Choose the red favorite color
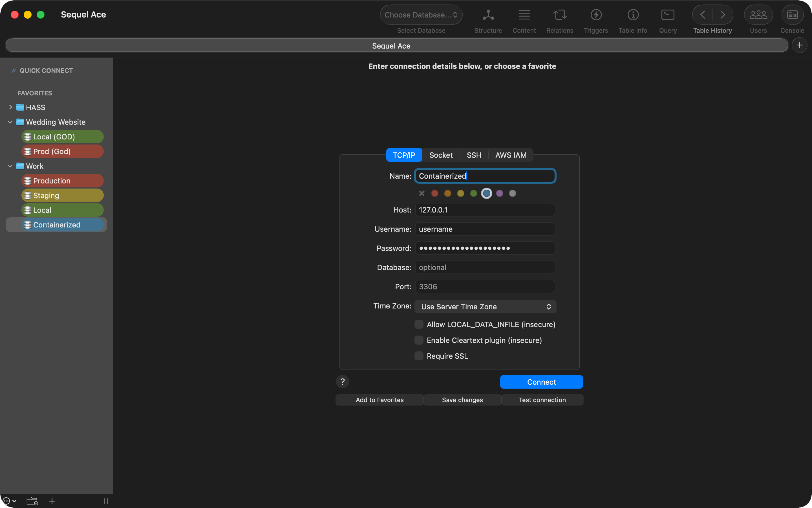The image size is (812, 508). click(x=434, y=193)
